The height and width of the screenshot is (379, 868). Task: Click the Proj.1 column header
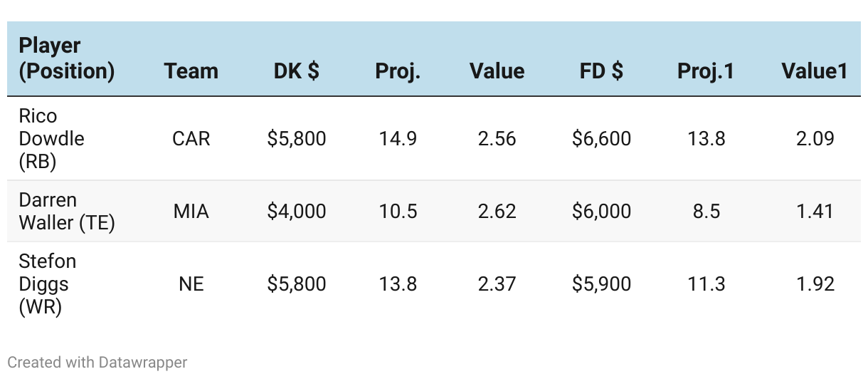pyautogui.click(x=705, y=71)
